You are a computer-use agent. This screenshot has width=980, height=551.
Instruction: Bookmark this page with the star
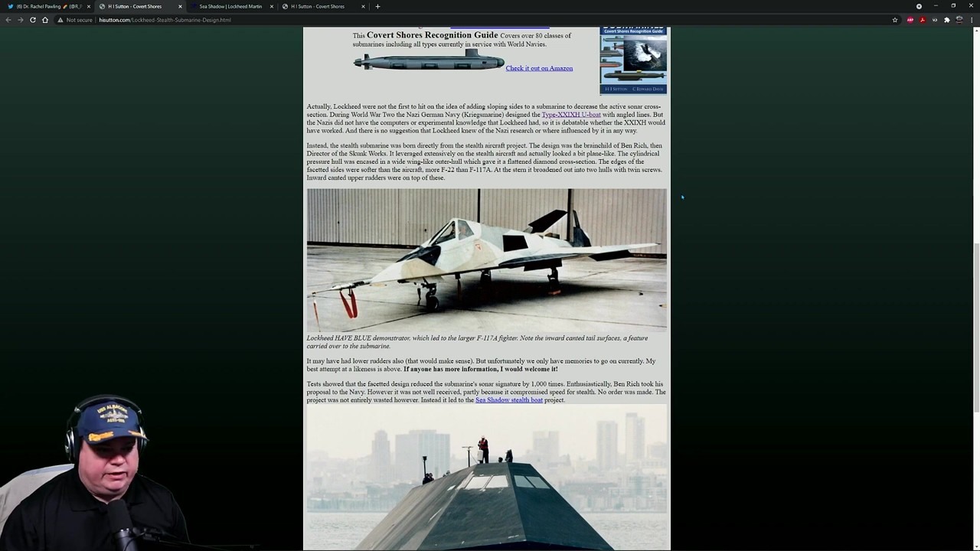(x=895, y=20)
